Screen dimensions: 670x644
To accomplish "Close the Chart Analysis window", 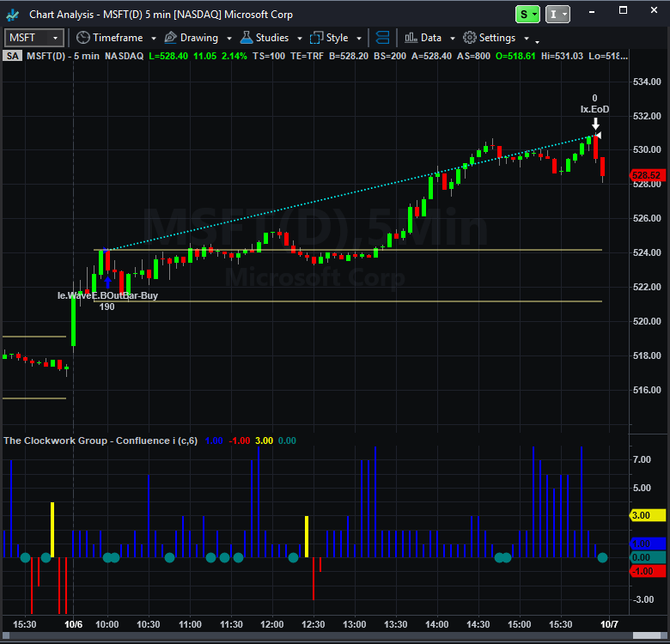I will (x=654, y=10).
